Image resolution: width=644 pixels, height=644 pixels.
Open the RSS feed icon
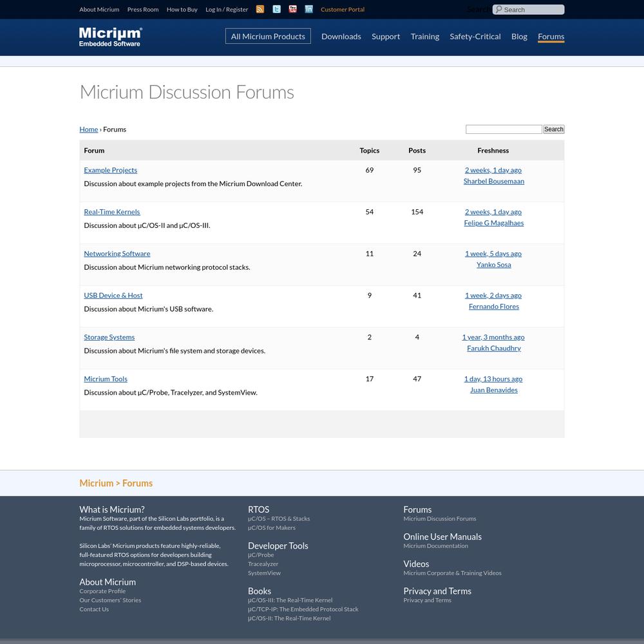(x=260, y=9)
